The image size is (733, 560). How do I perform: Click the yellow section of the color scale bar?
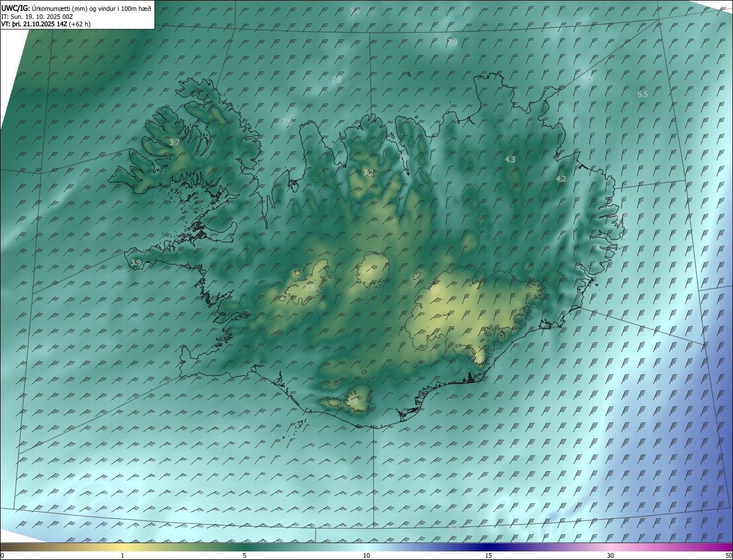tap(123, 547)
